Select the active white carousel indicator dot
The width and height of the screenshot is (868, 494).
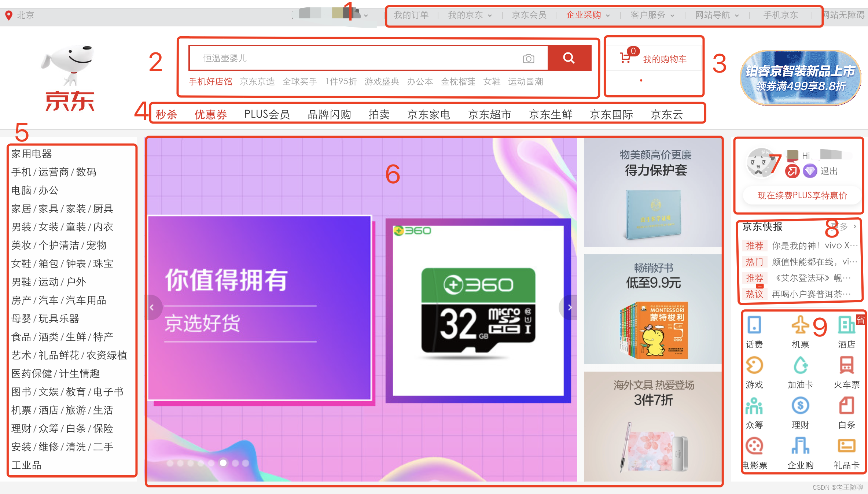(223, 463)
